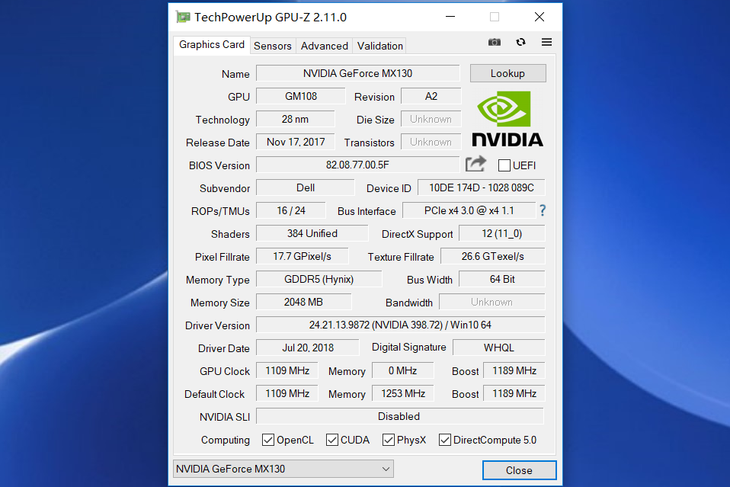Click the Default Clock field 1109 MHz
This screenshot has height=487, width=730.
click(287, 393)
